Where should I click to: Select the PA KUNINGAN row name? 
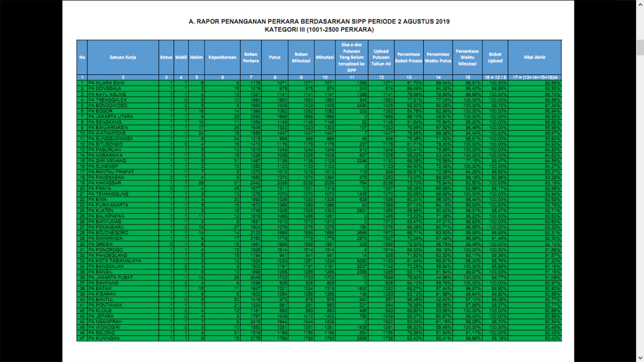(x=104, y=338)
